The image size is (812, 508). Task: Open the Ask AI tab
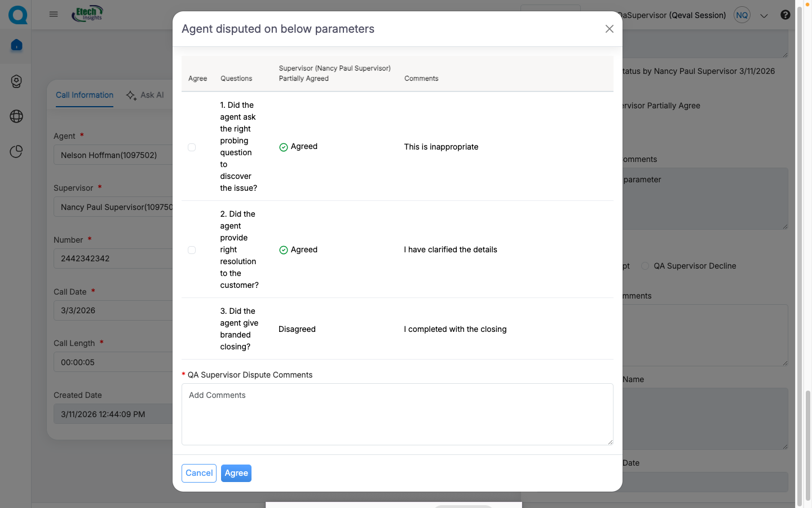pyautogui.click(x=145, y=95)
